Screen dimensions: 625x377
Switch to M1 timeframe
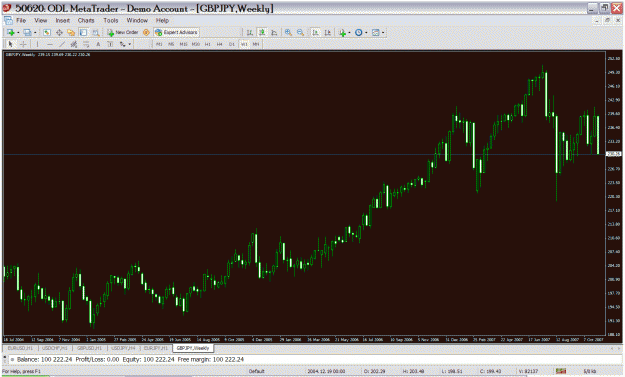159,44
